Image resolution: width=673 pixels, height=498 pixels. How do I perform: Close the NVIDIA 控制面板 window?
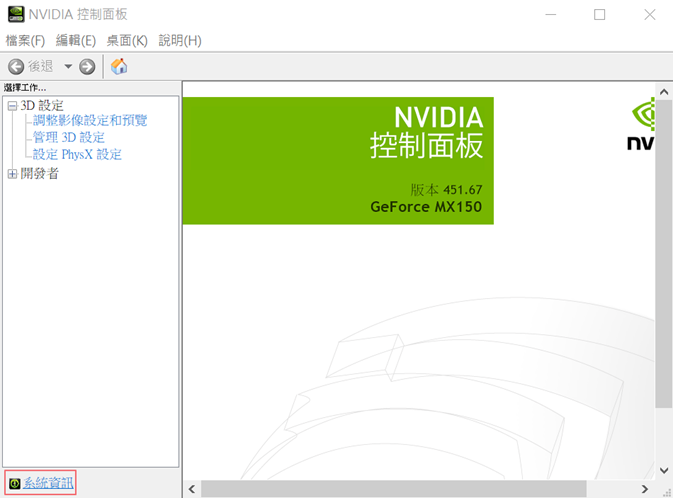650,15
